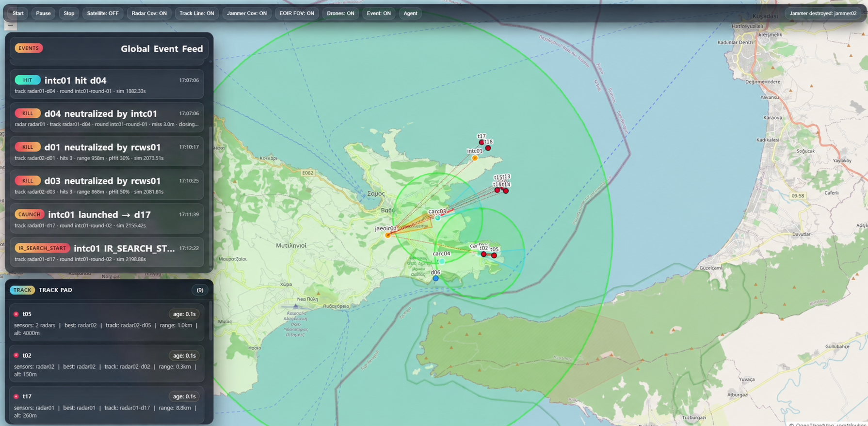Select the t17 target marker
The width and height of the screenshot is (868, 426).
tap(482, 142)
